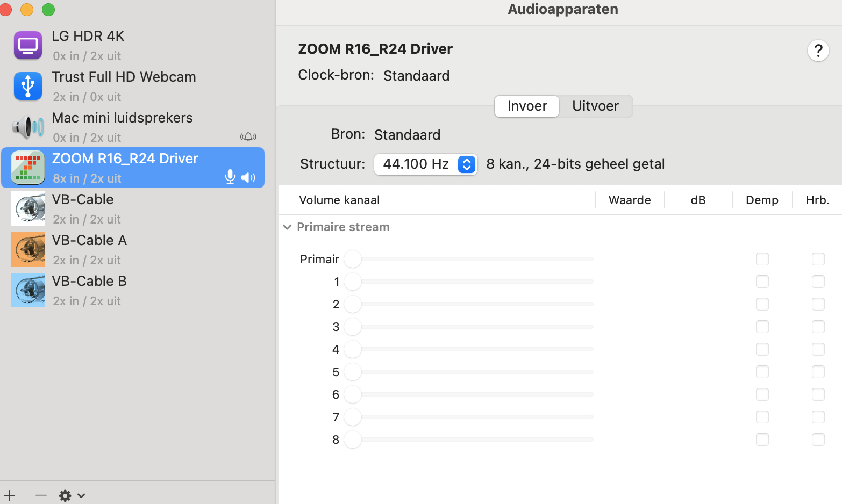Click the alert sound bell icon near Mac mini luidsprekers

click(248, 136)
